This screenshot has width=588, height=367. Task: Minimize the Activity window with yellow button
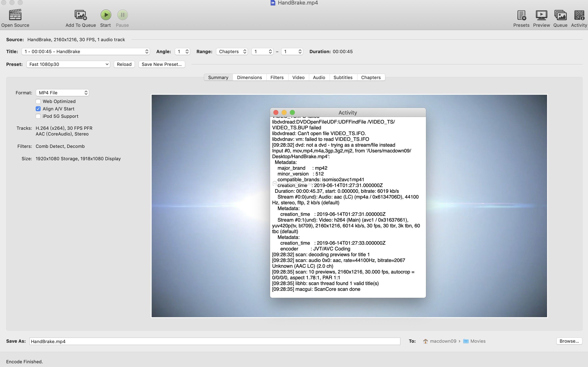coord(284,112)
